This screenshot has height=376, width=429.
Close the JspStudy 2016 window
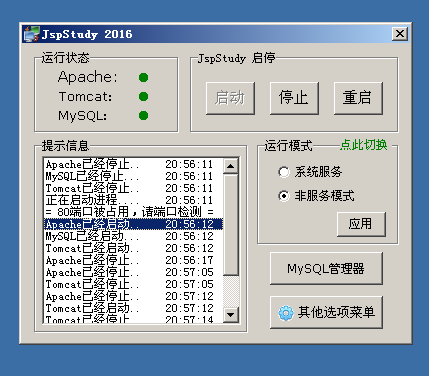click(400, 34)
